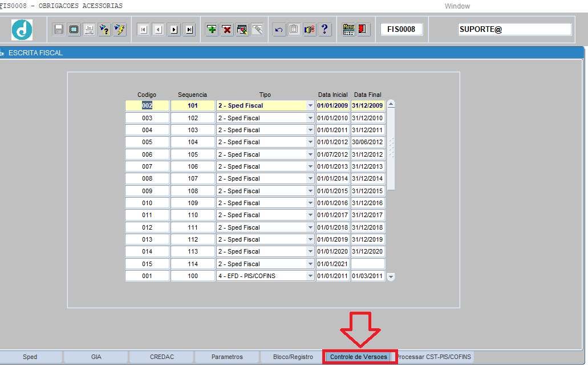Run Execute Query lightning icon
The image size is (588, 367).
pyautogui.click(x=120, y=29)
